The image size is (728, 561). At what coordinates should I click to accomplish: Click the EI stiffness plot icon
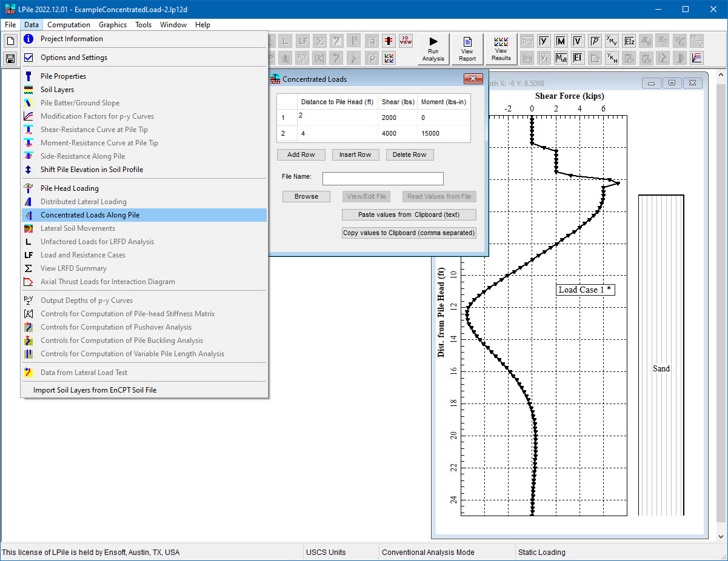[578, 58]
